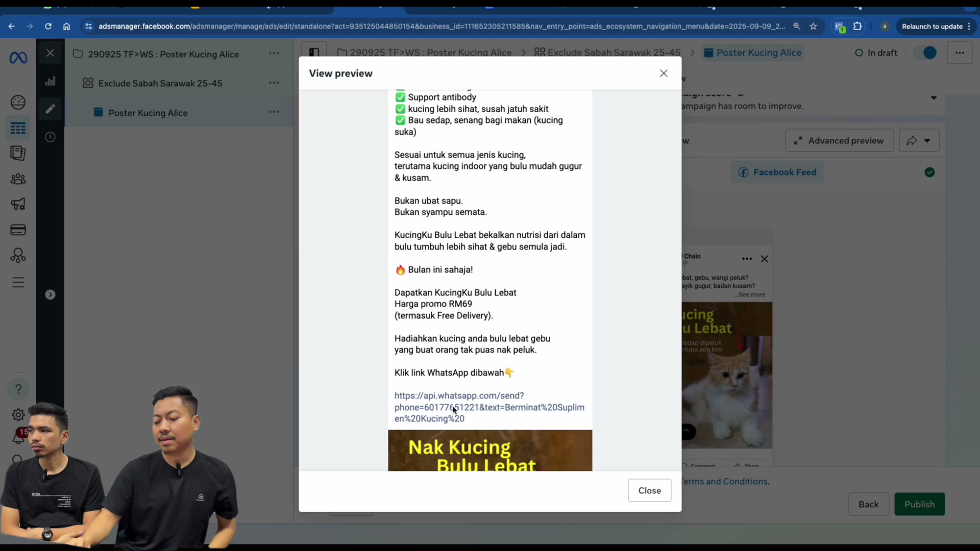980x551 pixels.
Task: Toggle the ad on/off switch near In draft
Action: (925, 53)
